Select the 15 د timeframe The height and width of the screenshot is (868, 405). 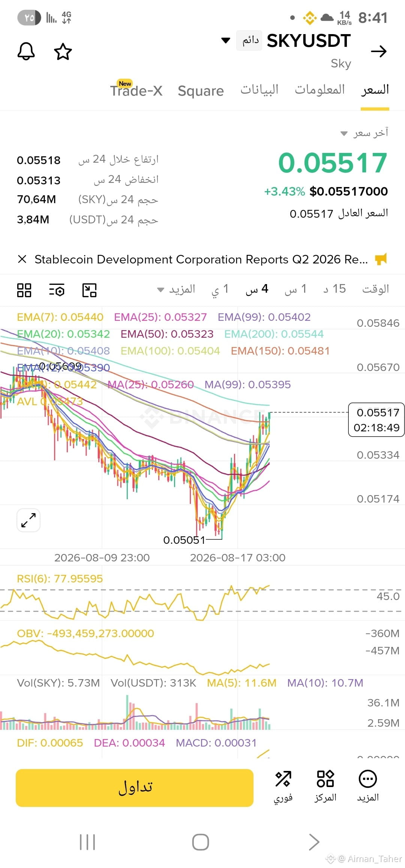334,289
